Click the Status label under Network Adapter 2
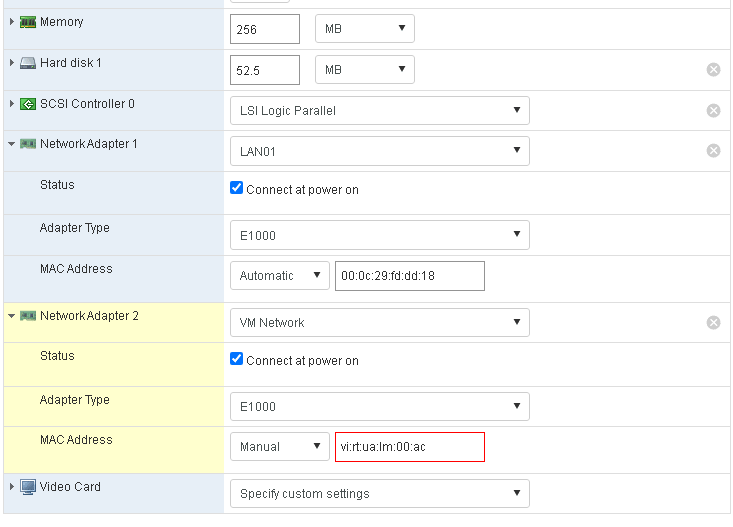Viewport: 733px width, 527px height. pyautogui.click(x=57, y=356)
